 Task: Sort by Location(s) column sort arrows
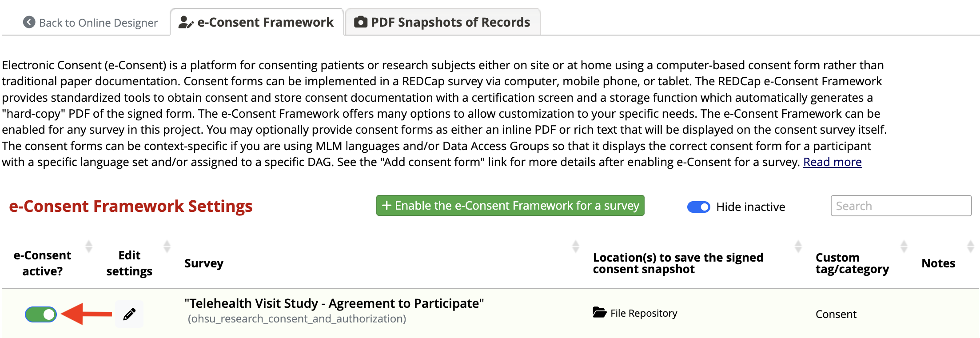(798, 247)
